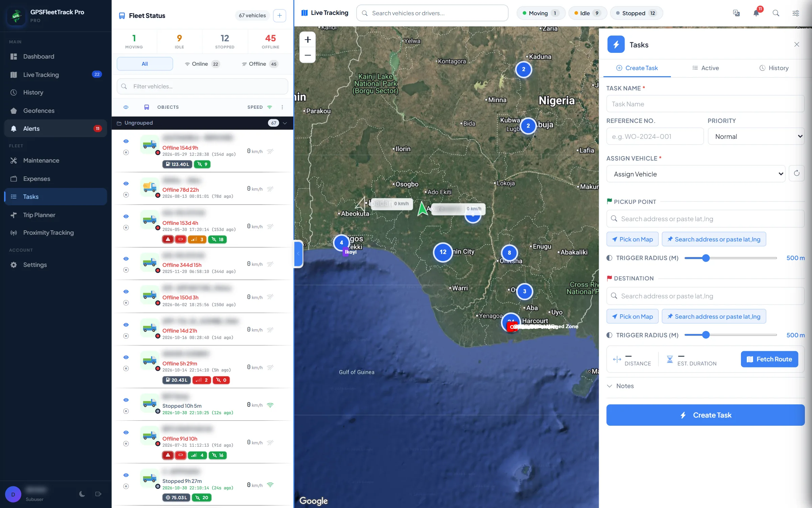Zoom in on the map
The image size is (812, 508).
308,40
